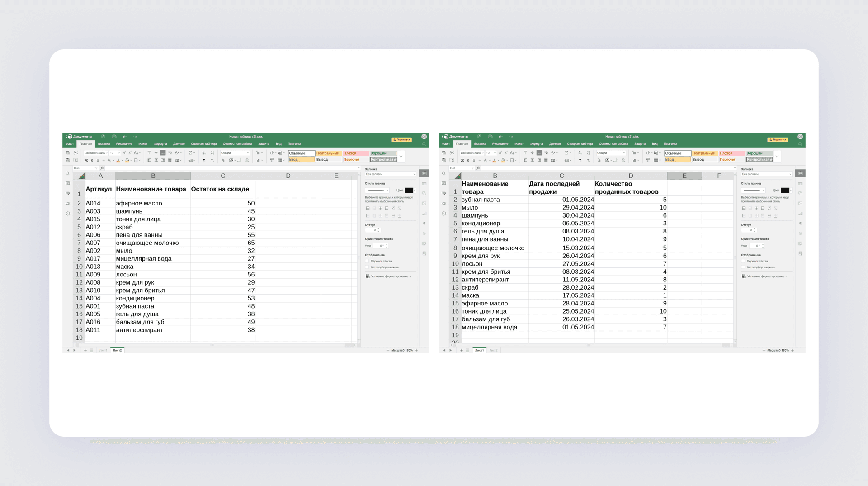Image resolution: width=868 pixels, height=486 pixels.
Task: Open border color swatch in right window panel
Action: click(x=785, y=191)
